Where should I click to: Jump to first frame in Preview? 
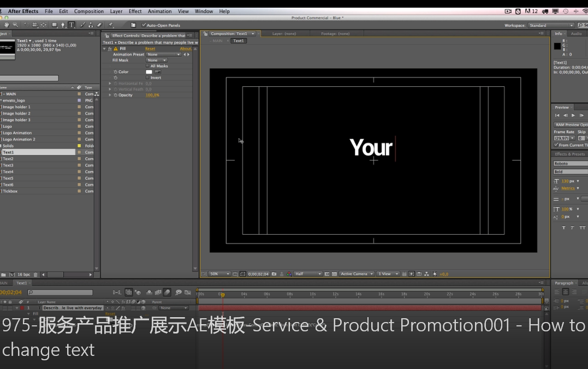pos(557,116)
